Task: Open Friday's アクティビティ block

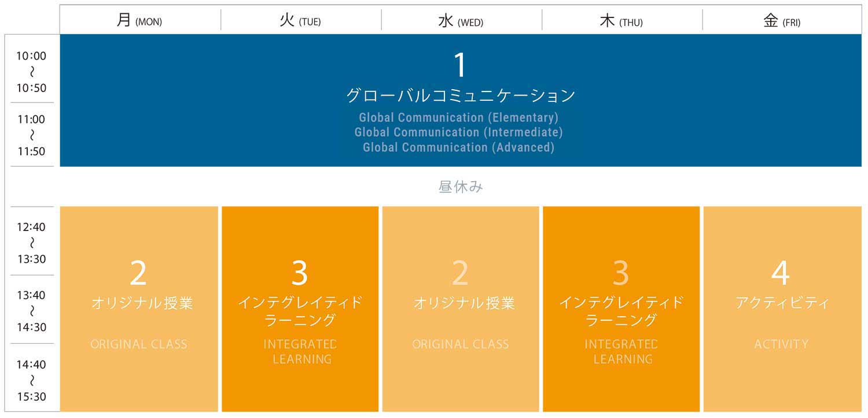Action: coord(782,309)
